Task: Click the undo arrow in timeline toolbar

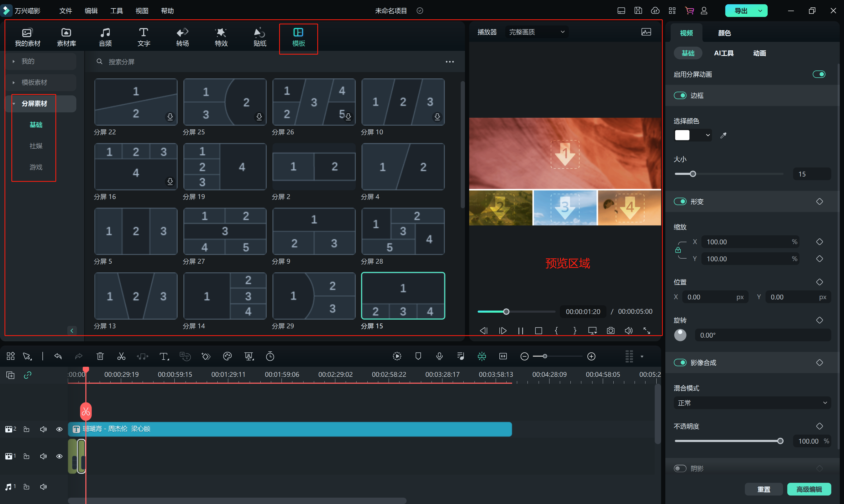Action: click(x=58, y=356)
